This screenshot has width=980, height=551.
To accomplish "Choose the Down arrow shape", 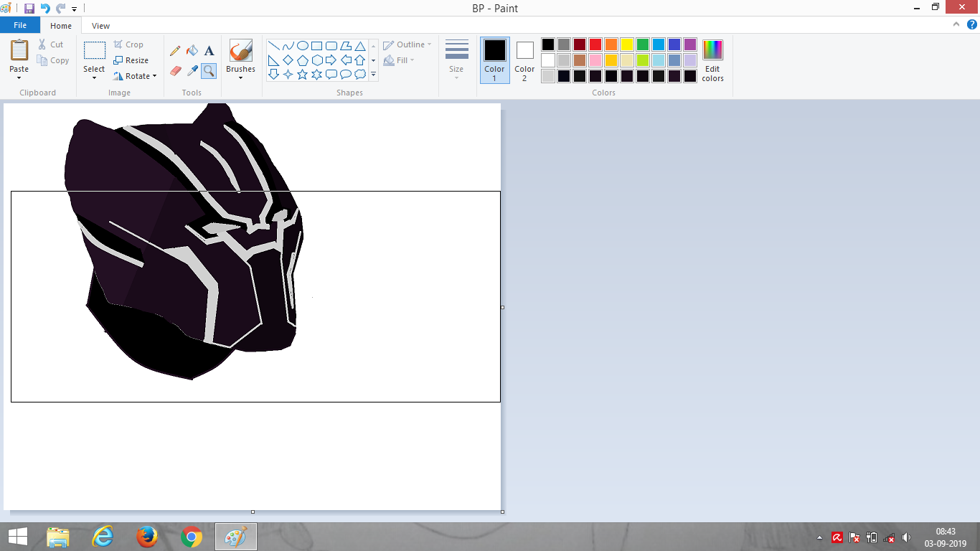I will (x=274, y=74).
